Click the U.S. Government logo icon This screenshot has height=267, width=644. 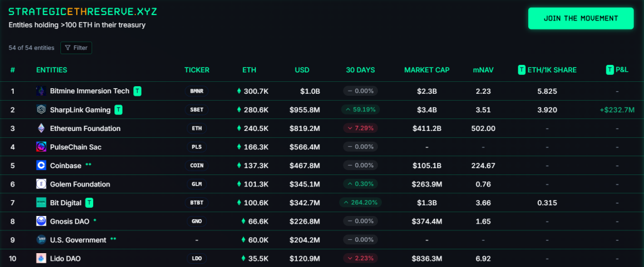click(x=41, y=240)
